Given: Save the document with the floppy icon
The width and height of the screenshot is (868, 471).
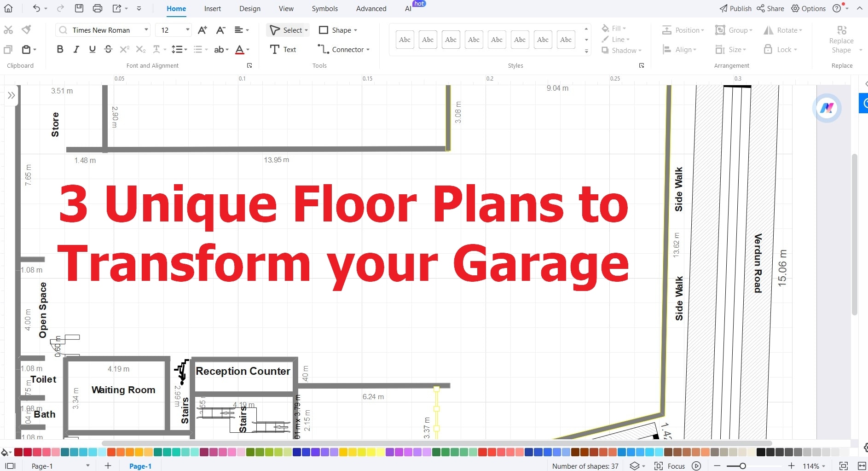Looking at the screenshot, I should tap(79, 8).
